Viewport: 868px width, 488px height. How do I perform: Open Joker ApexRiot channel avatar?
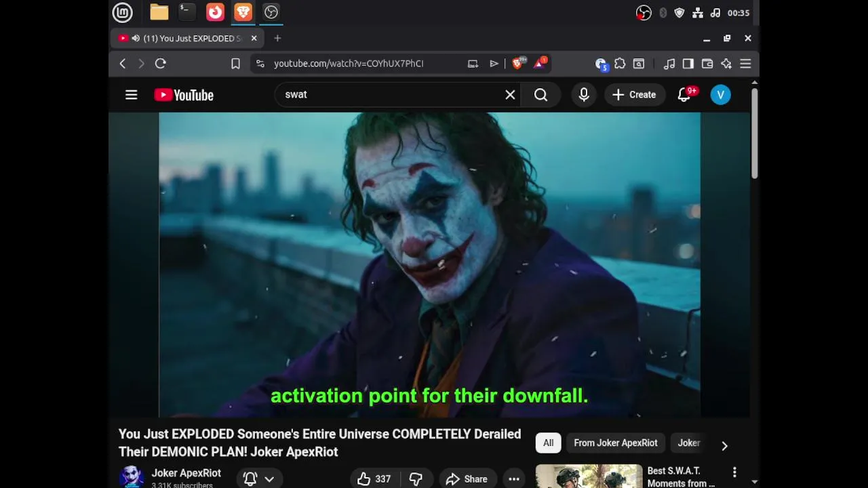131,477
